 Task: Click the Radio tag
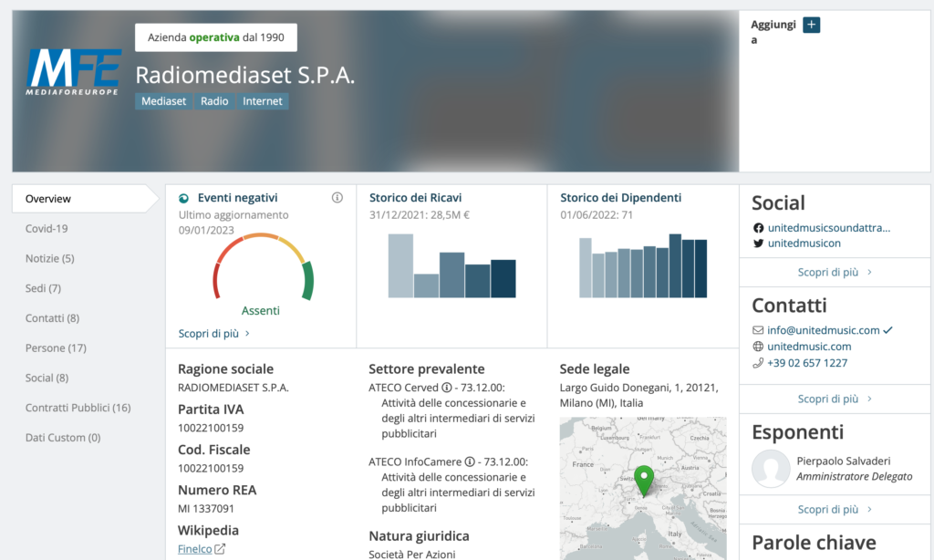pos(214,101)
